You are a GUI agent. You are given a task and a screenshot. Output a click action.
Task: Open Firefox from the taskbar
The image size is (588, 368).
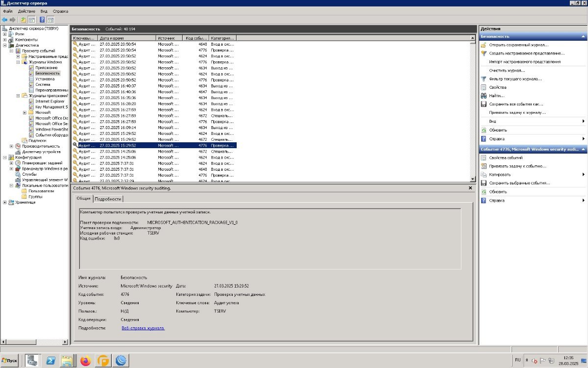tap(86, 361)
